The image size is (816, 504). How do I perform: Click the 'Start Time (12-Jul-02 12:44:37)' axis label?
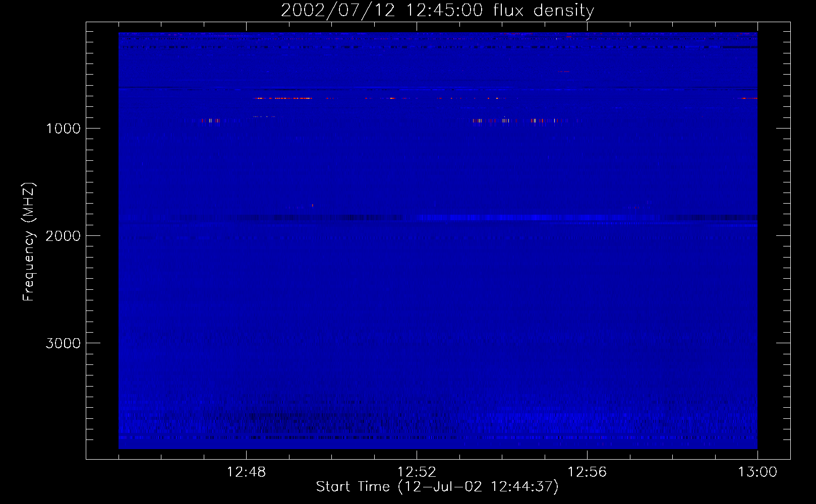point(437,487)
